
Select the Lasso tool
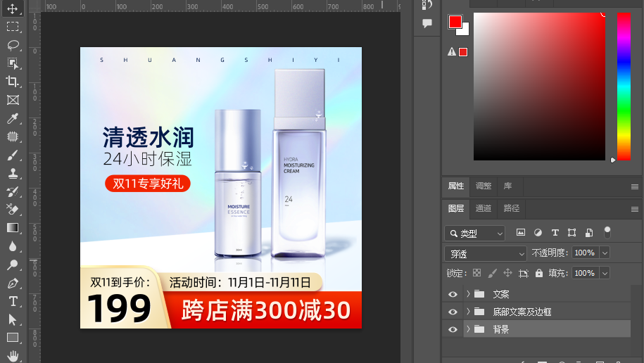tap(13, 45)
